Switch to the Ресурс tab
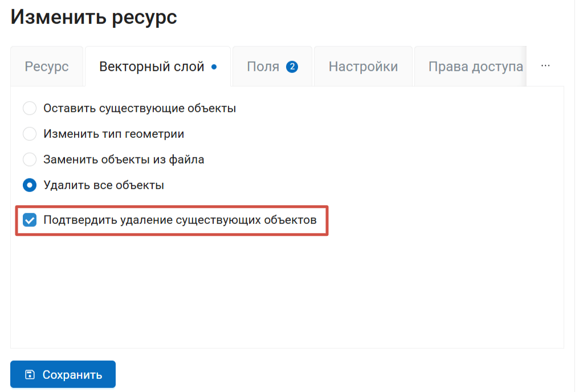579x392 pixels. click(x=47, y=67)
